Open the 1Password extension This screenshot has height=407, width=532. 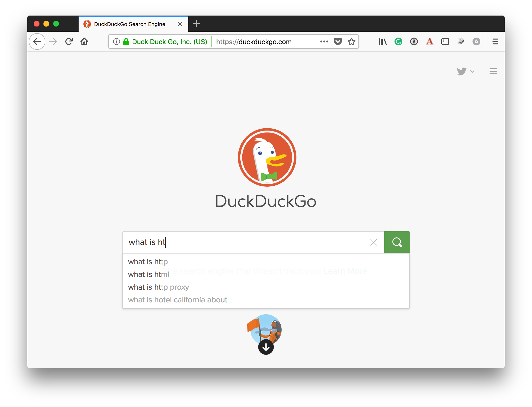[414, 42]
